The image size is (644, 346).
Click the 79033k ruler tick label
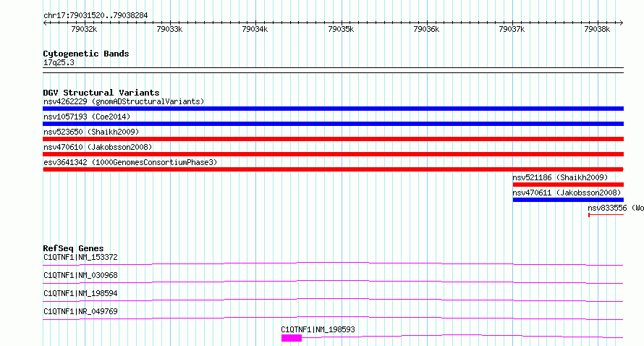coord(169,29)
